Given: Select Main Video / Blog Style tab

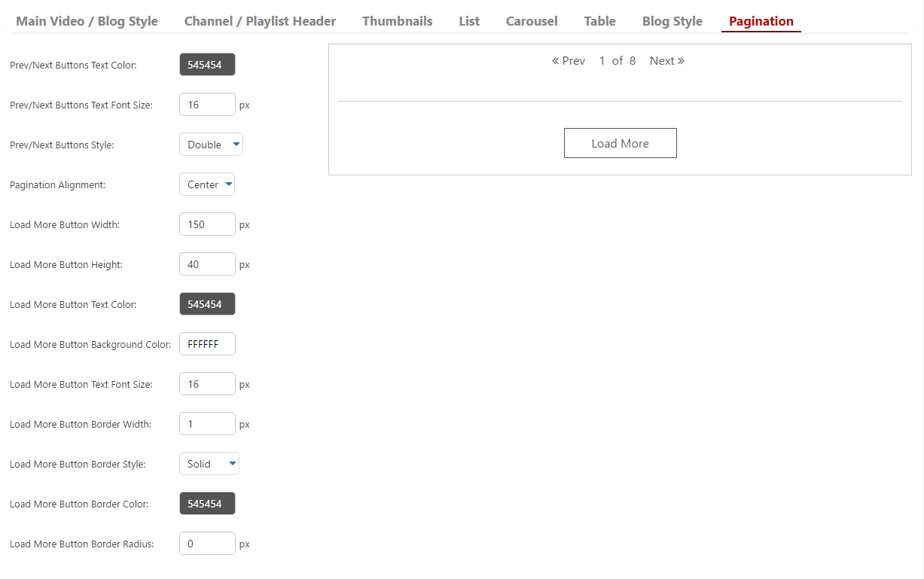Looking at the screenshot, I should [87, 21].
